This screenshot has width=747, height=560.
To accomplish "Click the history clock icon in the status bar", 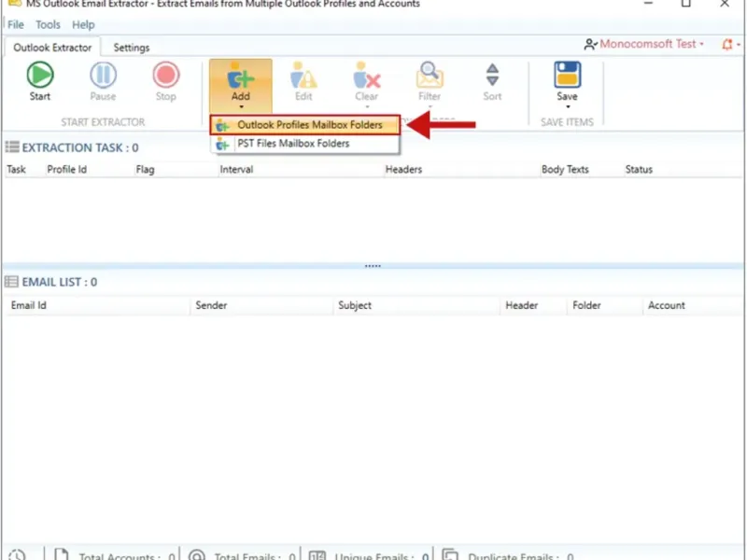I will click(x=17, y=554).
